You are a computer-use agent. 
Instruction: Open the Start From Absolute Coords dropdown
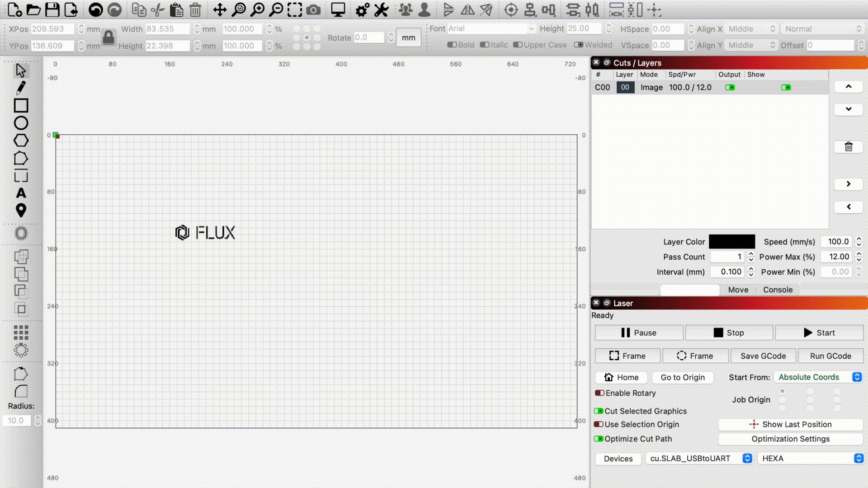[818, 377]
